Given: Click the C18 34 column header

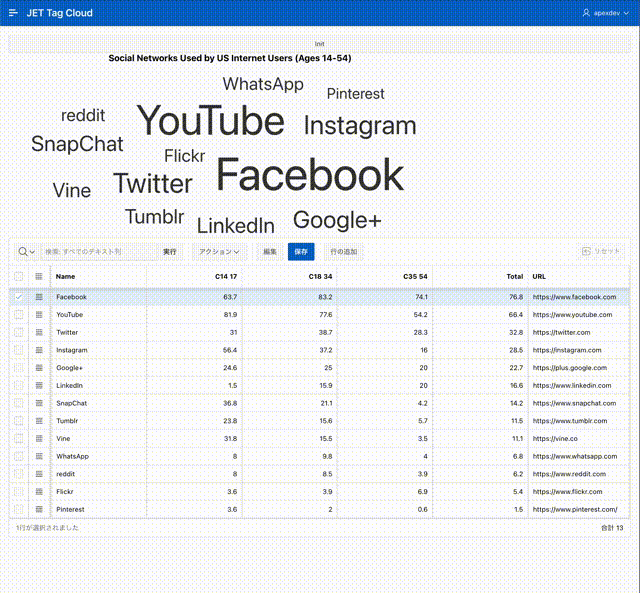Looking at the screenshot, I should tap(289, 276).
